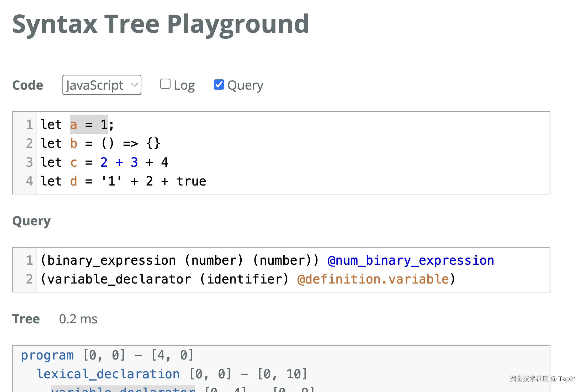Image resolution: width=584 pixels, height=392 pixels.
Task: Click variable d identifier in code
Action: pyautogui.click(x=74, y=181)
